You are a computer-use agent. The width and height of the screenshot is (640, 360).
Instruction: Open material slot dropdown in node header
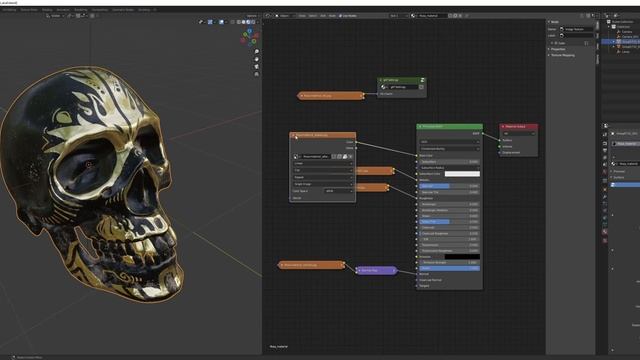pyautogui.click(x=399, y=16)
